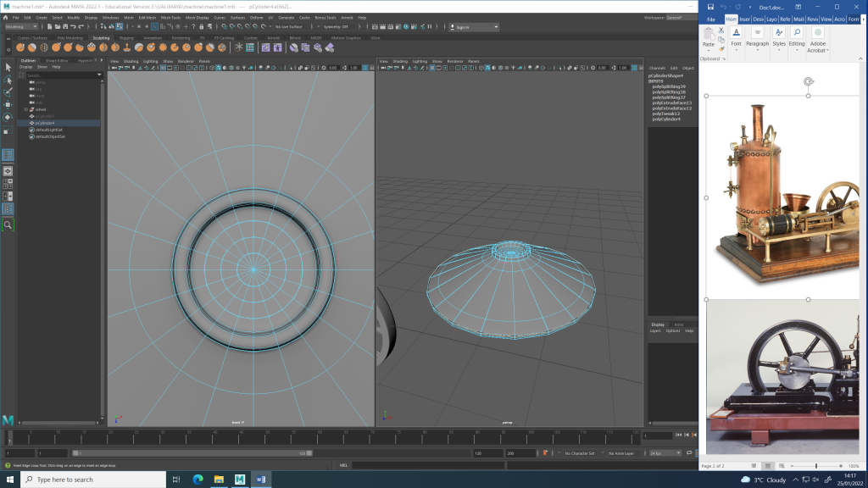Open the Symmetry Off dropdown

338,26
